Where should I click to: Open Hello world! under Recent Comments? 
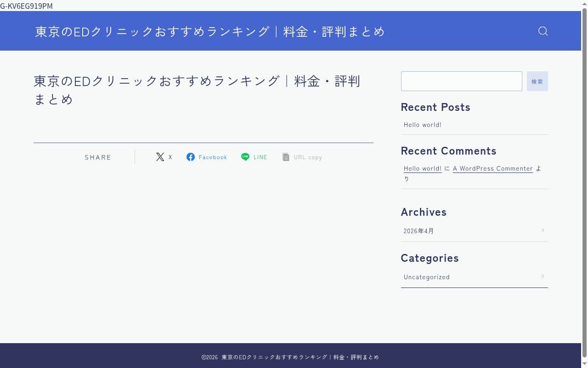[423, 168]
